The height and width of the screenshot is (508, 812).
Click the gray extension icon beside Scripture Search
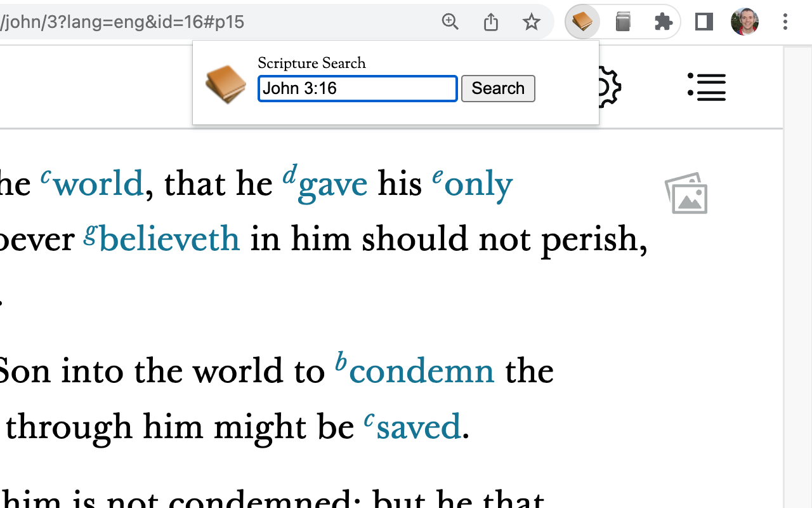[622, 21]
